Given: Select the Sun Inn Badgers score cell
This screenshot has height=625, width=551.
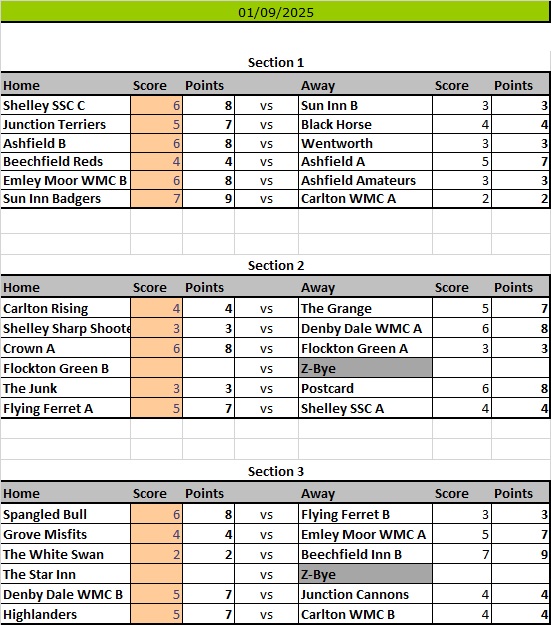Looking at the screenshot, I should point(157,199).
